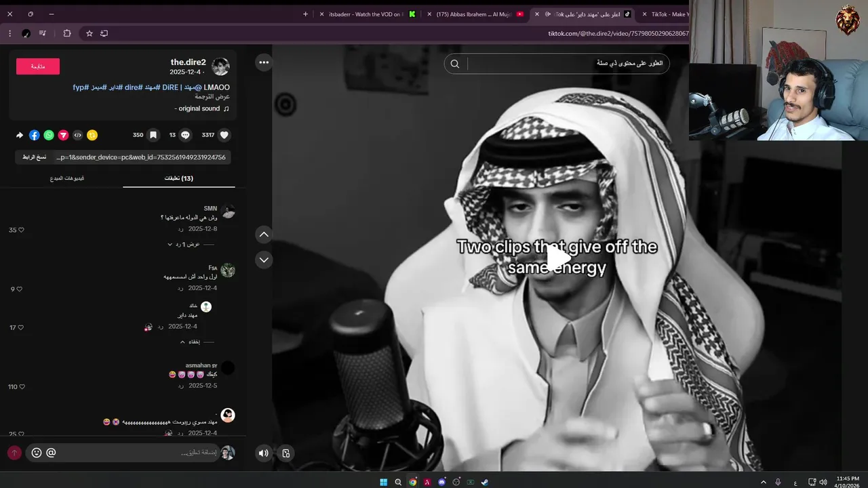Mute the video with speaker icon
This screenshot has width=868, height=488.
click(263, 453)
